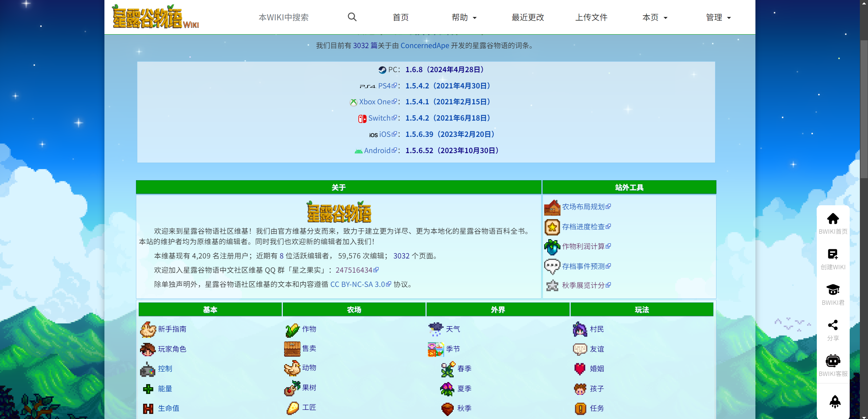Open the 8 active editors link
This screenshot has height=419, width=868.
click(281, 256)
